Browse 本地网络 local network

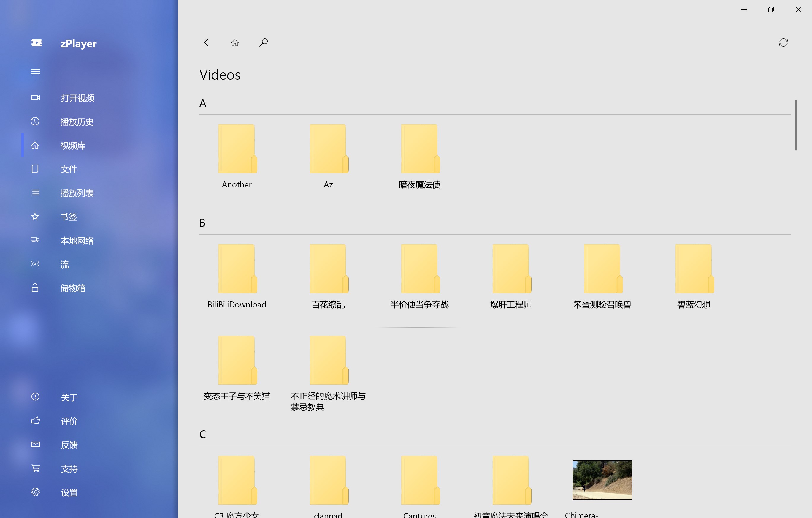(x=77, y=240)
